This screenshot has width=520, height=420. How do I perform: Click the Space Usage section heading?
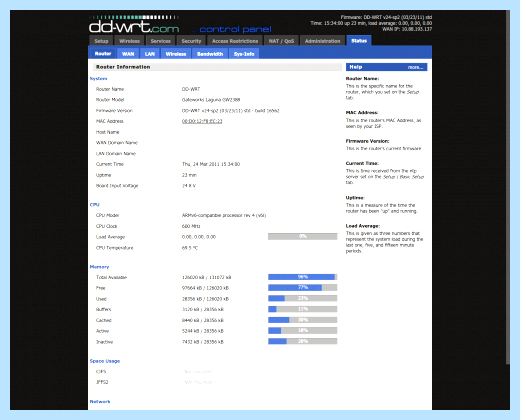click(105, 361)
